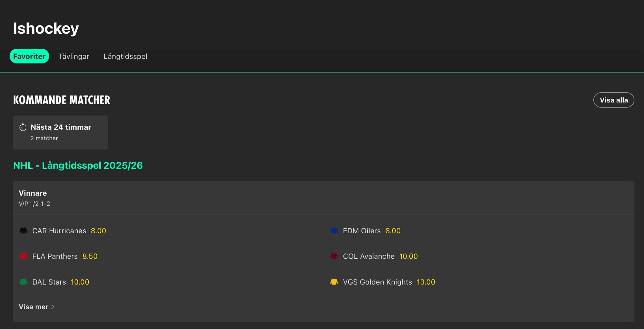The height and width of the screenshot is (329, 644).
Task: Click the KOMMANDE MATCHER heading
Action: coord(62,100)
